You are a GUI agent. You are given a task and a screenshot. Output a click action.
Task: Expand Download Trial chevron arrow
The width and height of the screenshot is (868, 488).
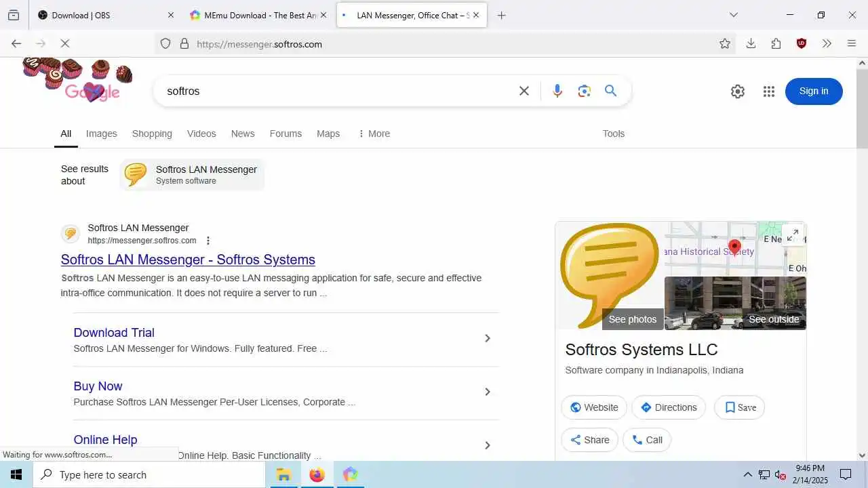pos(487,338)
